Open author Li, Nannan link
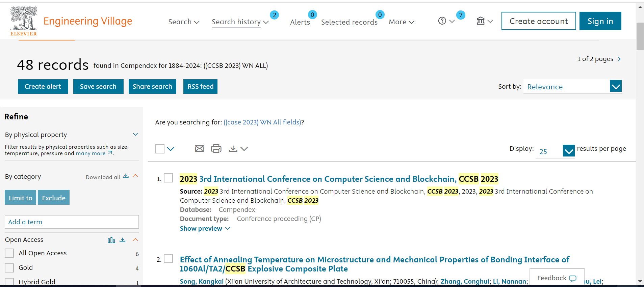Image resolution: width=644 pixels, height=287 pixels. click(x=509, y=282)
